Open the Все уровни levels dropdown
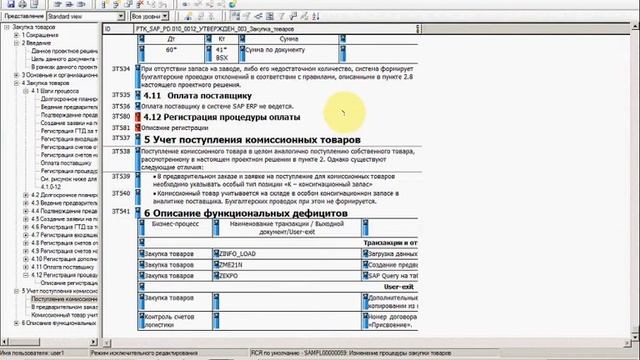Viewport: 640px width, 360px height. click(x=165, y=16)
